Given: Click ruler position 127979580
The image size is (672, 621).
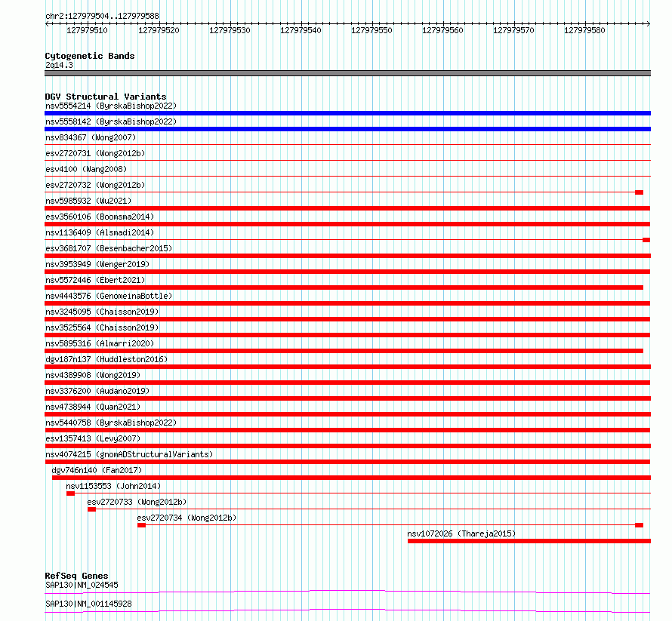Looking at the screenshot, I should (584, 30).
